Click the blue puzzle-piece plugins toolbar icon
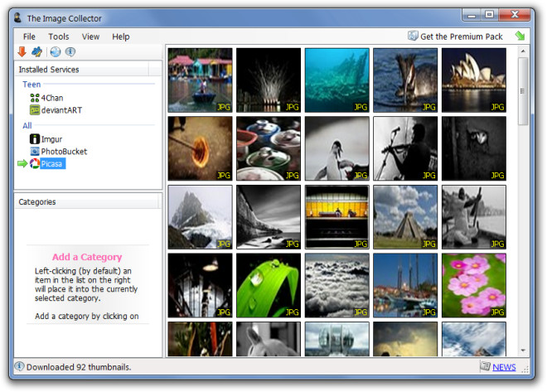Screen dimensions: 547x392 (x=37, y=52)
